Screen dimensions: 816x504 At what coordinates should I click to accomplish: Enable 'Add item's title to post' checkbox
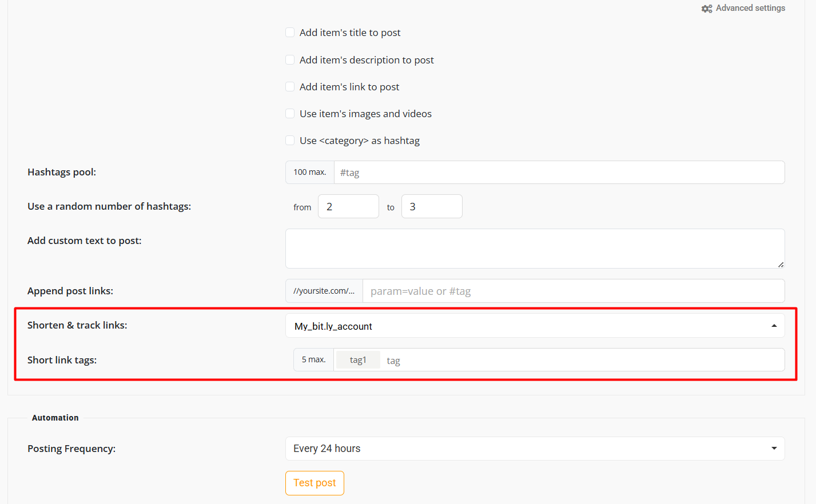290,33
